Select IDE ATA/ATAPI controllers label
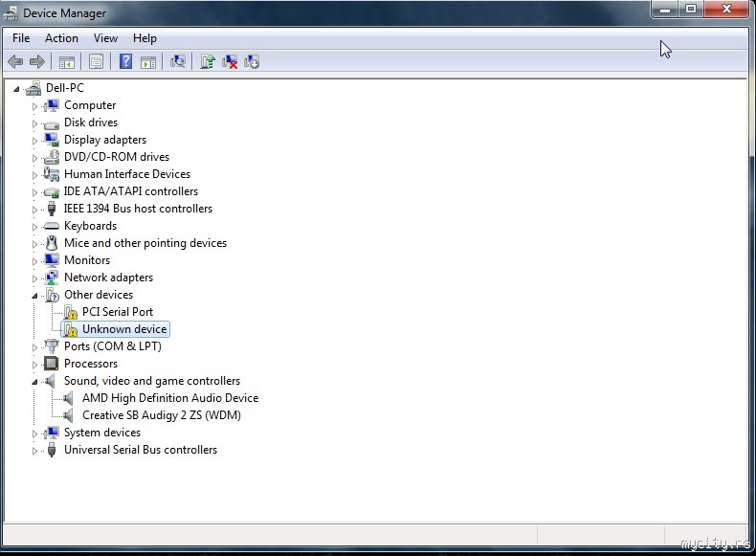 click(131, 191)
